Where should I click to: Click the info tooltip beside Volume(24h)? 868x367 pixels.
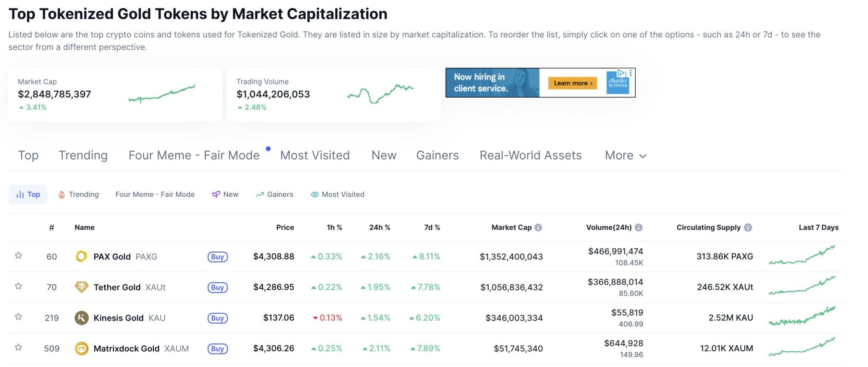coord(638,227)
